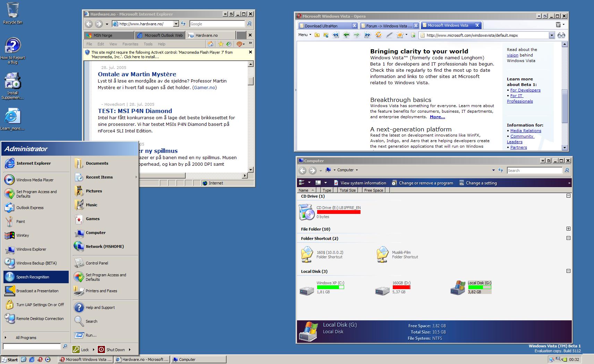Viewport: 594px width, 364px height.
Task: Click the Back button in Internet Explorer
Action: pyautogui.click(x=89, y=24)
